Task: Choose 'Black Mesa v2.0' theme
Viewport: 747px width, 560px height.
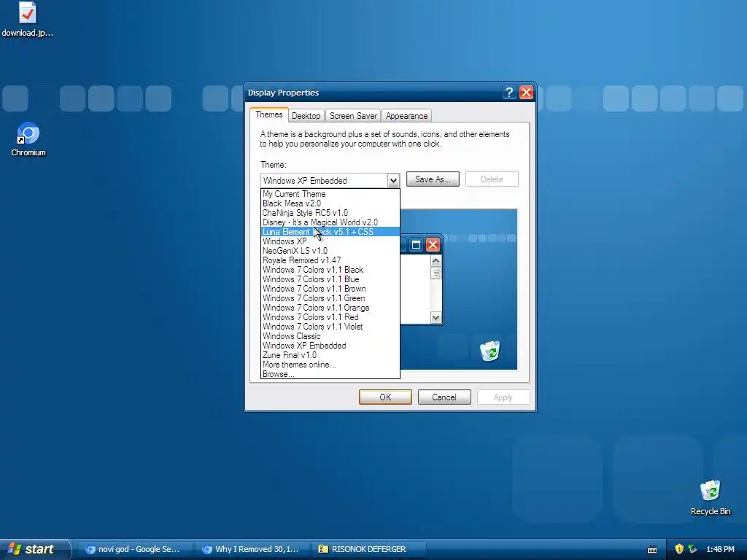Action: [x=330, y=203]
